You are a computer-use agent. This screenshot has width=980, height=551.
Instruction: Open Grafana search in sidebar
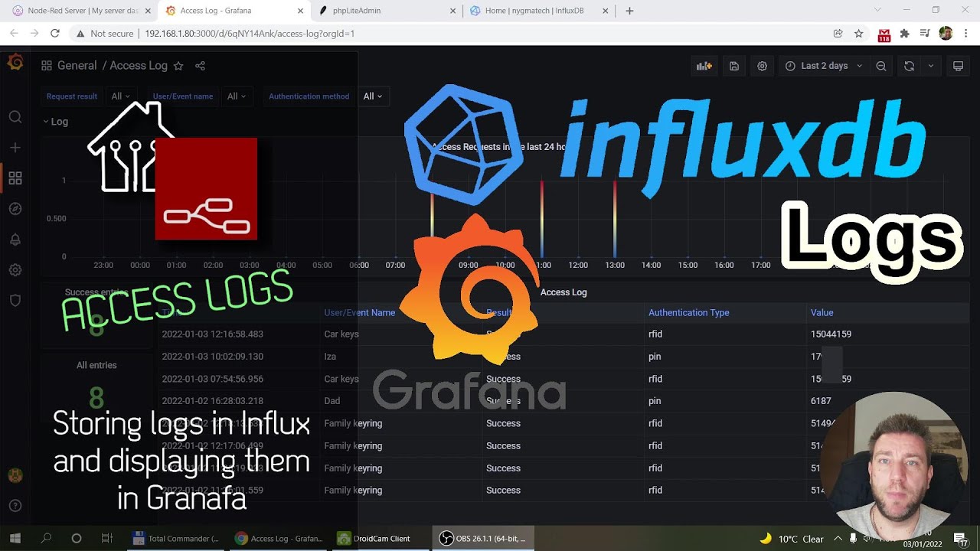(15, 117)
